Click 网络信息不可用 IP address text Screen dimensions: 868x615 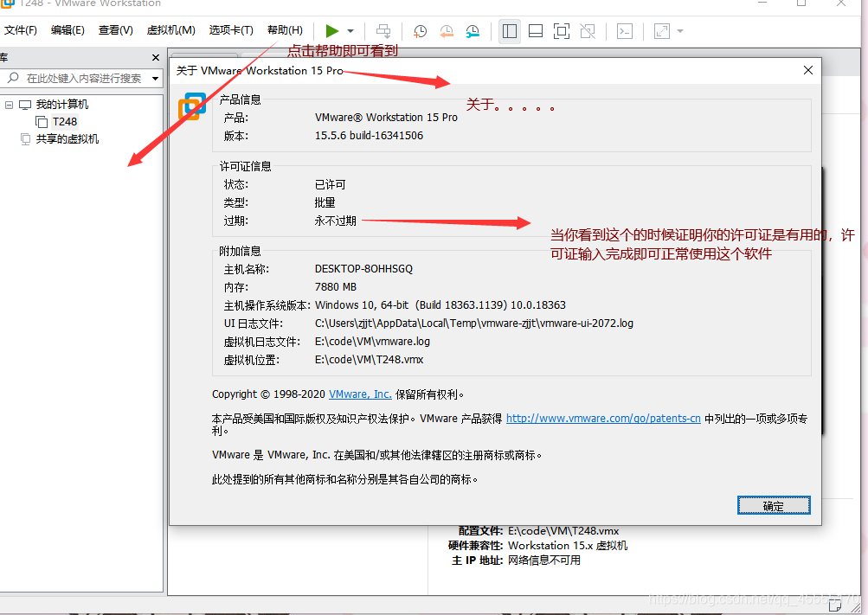click(544, 561)
